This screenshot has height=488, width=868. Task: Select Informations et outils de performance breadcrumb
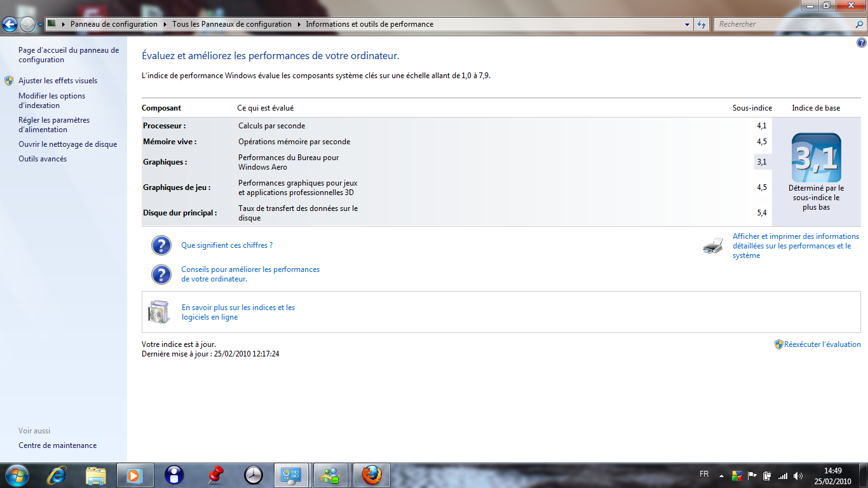(370, 24)
